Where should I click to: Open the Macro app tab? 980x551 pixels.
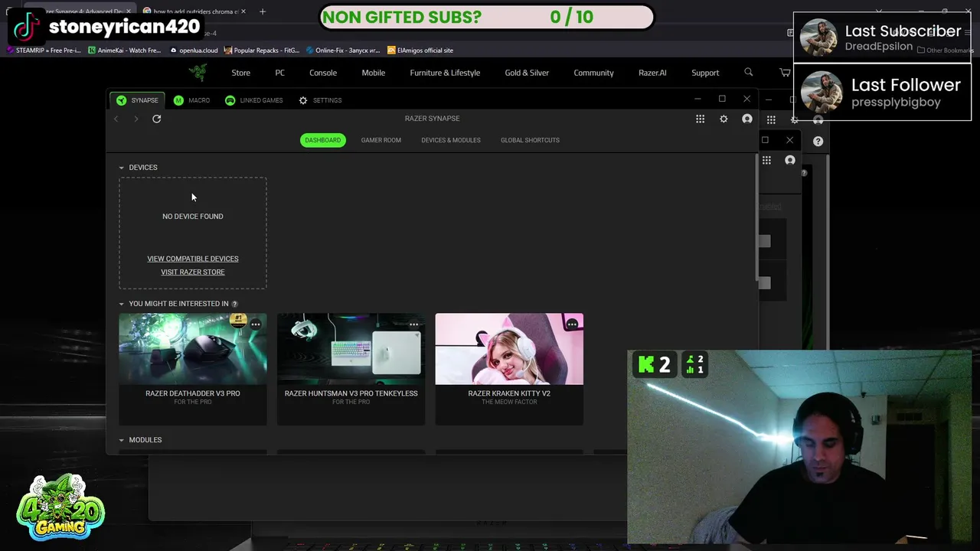(191, 100)
